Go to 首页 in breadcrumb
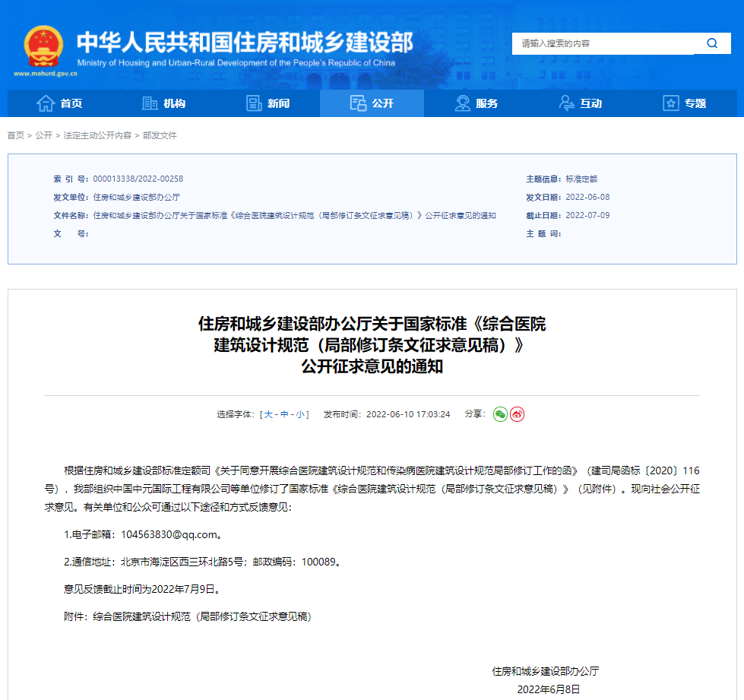744x700 pixels. click(x=16, y=136)
